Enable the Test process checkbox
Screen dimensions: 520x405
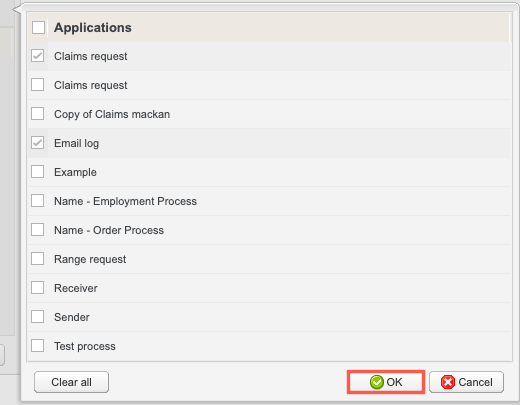click(37, 346)
